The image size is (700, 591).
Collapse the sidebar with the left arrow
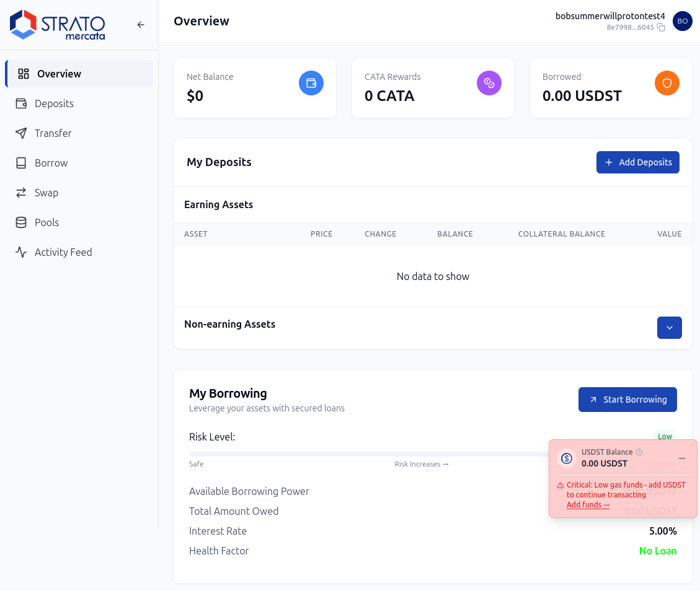click(x=140, y=25)
